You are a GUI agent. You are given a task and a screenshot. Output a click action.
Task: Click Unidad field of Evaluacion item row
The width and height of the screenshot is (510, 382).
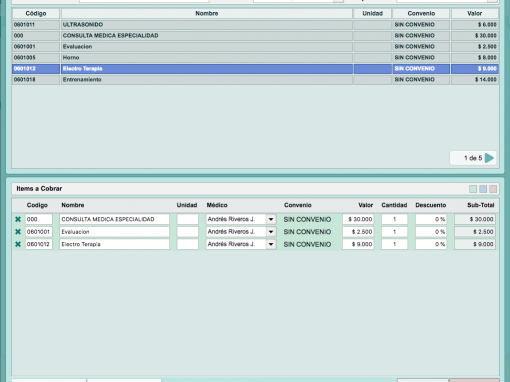tap(188, 232)
